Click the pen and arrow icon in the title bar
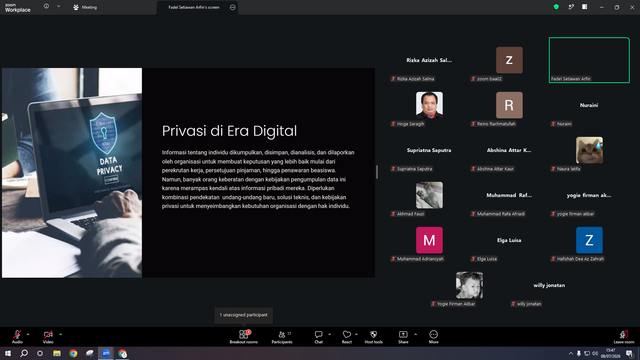 pos(571,7)
